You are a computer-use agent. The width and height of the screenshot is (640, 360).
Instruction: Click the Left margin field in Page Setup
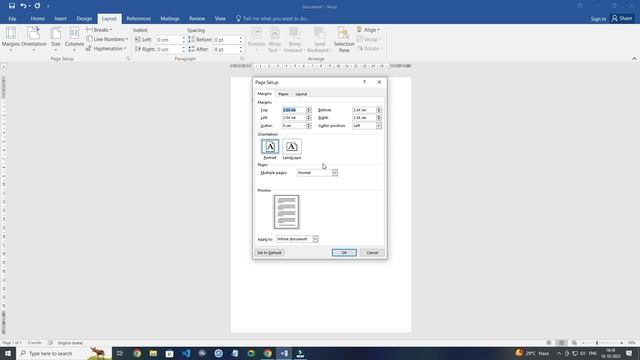click(294, 118)
